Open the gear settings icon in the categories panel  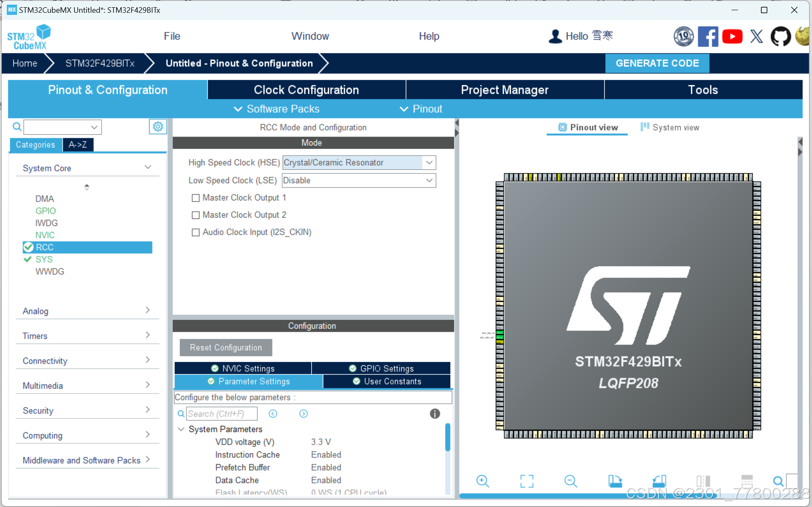point(158,127)
